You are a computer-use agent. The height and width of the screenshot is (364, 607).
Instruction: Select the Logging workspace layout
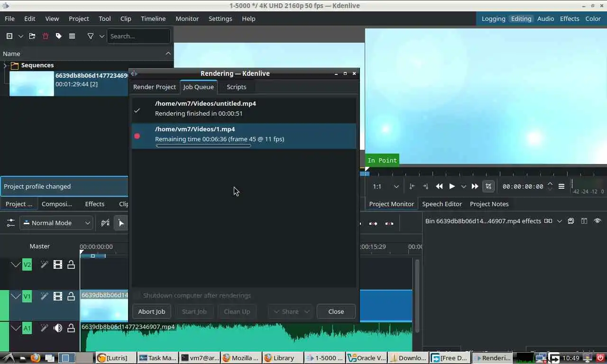coord(493,18)
